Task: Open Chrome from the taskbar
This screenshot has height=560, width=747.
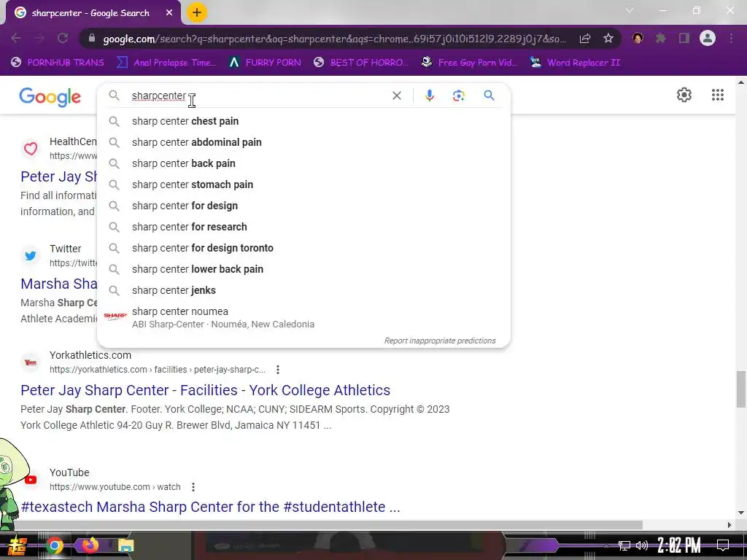Action: pyautogui.click(x=54, y=545)
